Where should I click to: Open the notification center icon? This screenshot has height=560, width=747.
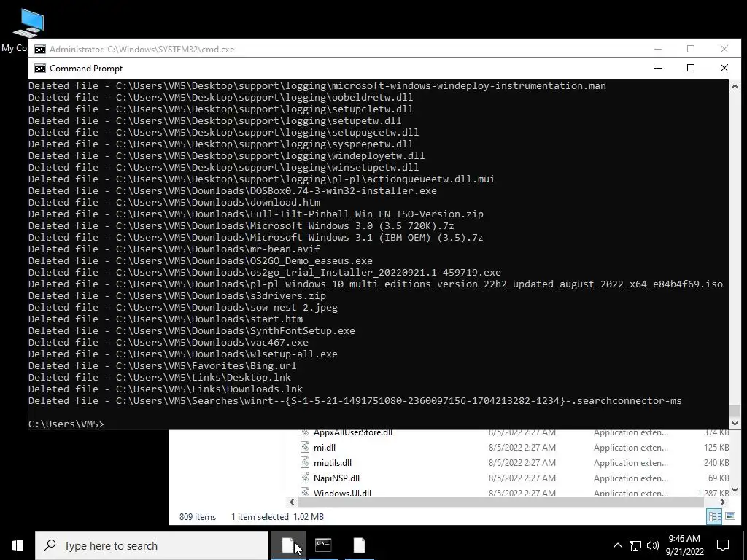pyautogui.click(x=723, y=545)
